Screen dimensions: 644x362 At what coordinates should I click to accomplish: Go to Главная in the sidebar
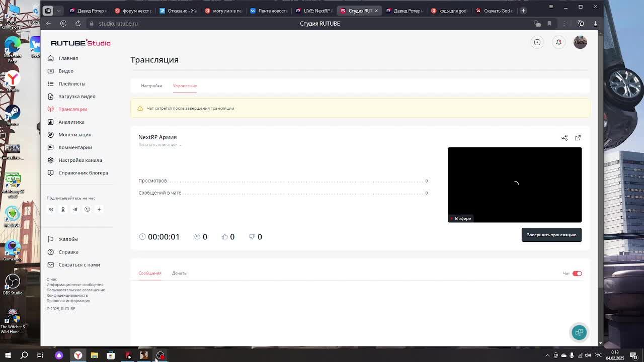tap(68, 58)
